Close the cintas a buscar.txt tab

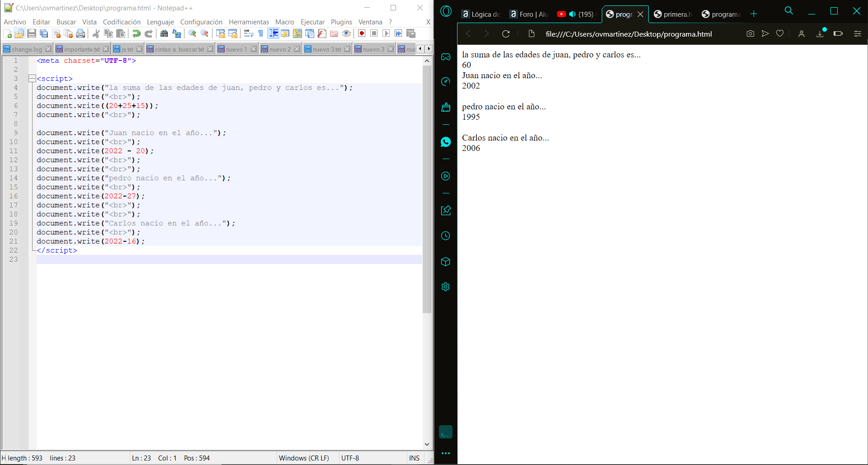click(210, 49)
